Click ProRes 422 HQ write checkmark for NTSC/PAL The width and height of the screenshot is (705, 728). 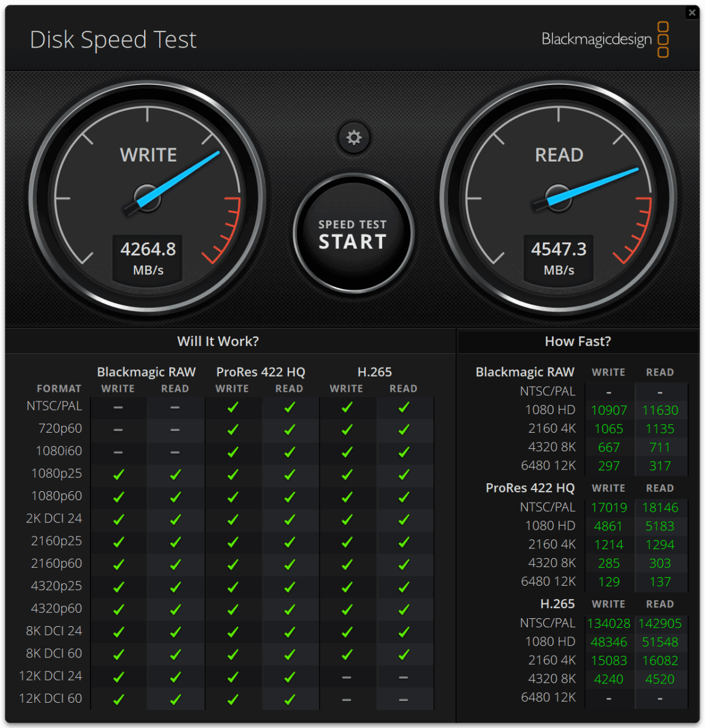233,407
